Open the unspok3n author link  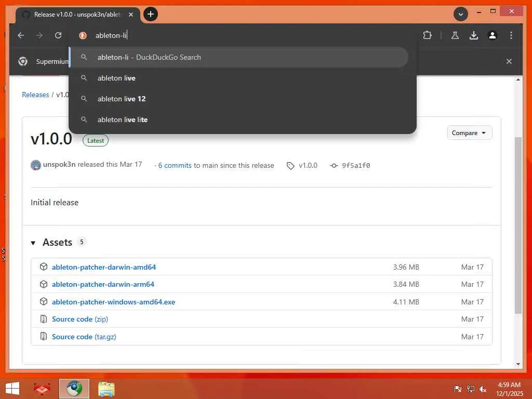[x=59, y=165]
